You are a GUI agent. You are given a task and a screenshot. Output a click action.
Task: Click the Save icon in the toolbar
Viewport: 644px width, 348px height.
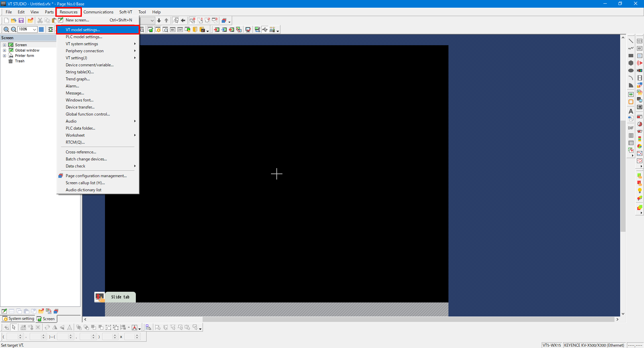(x=21, y=20)
